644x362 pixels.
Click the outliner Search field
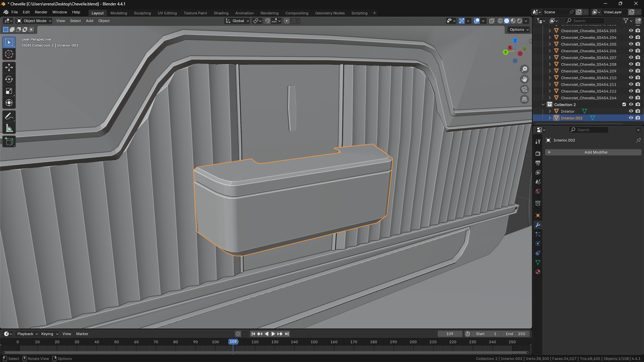click(x=585, y=21)
